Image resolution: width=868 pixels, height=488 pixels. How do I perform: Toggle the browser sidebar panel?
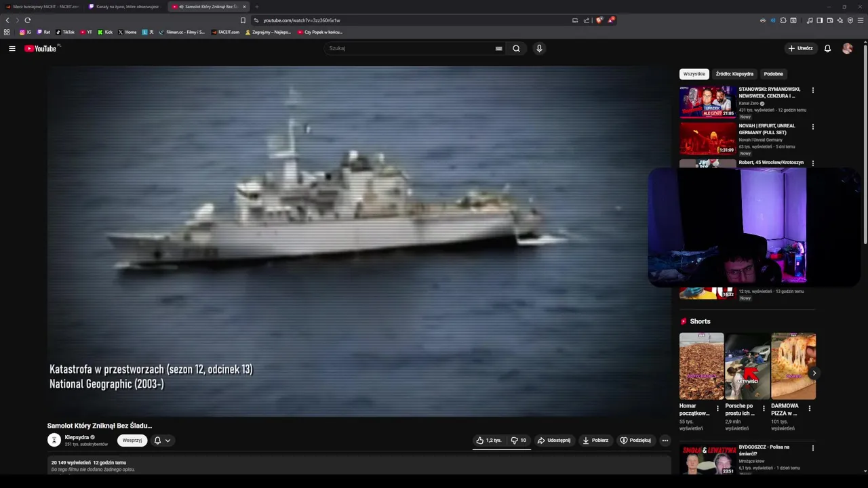pyautogui.click(x=819, y=20)
